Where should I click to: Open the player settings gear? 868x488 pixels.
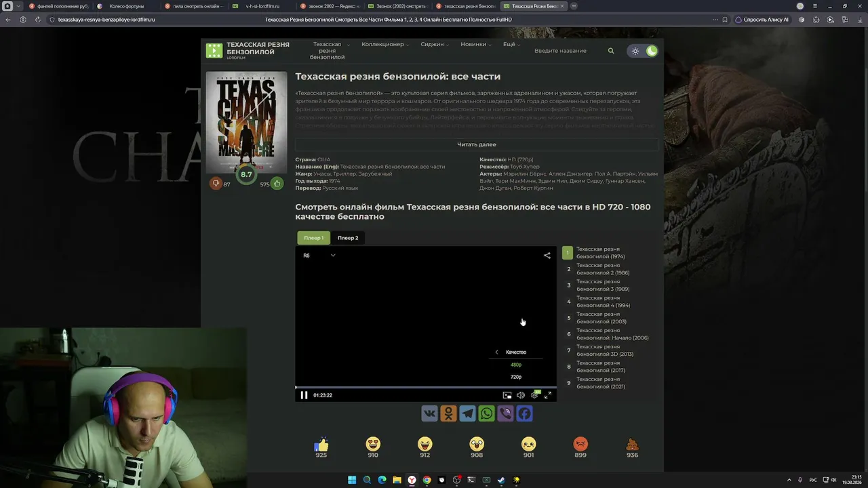coord(534,395)
